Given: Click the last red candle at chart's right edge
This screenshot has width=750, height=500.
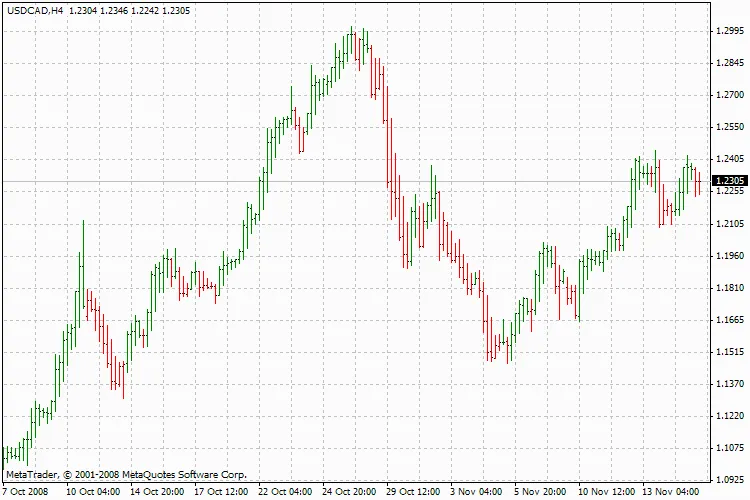Looking at the screenshot, I should pyautogui.click(x=698, y=182).
